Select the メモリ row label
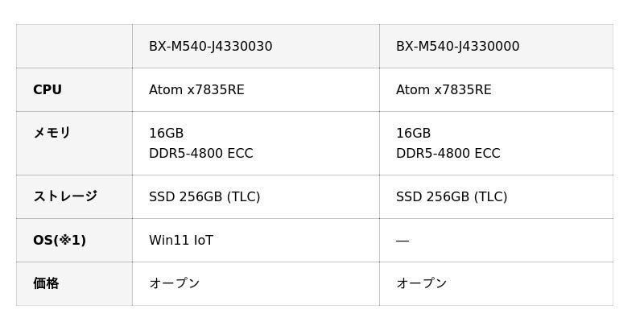This screenshot has width=644, height=330. coord(52,134)
